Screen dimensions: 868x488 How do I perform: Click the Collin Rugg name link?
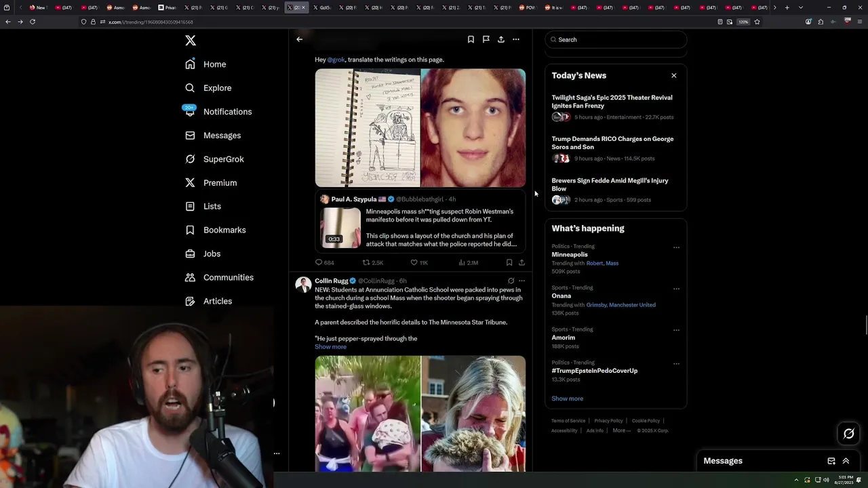(332, 281)
